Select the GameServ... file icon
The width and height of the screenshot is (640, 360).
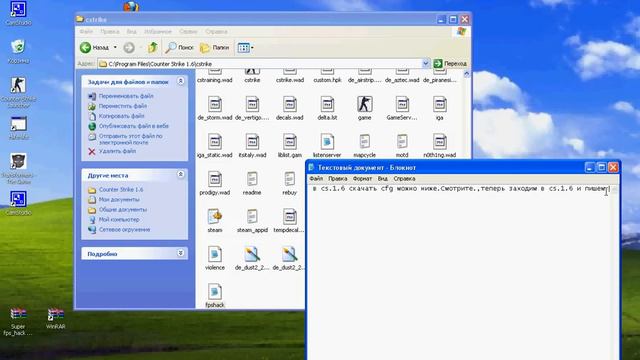point(402,105)
